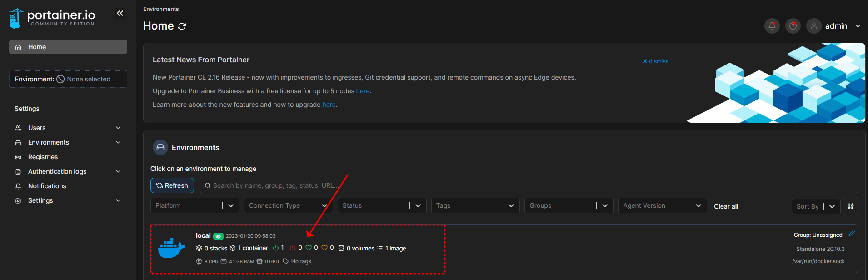Collapse the sidebar with double-chevron icon
This screenshot has height=280, width=868.
tap(120, 13)
